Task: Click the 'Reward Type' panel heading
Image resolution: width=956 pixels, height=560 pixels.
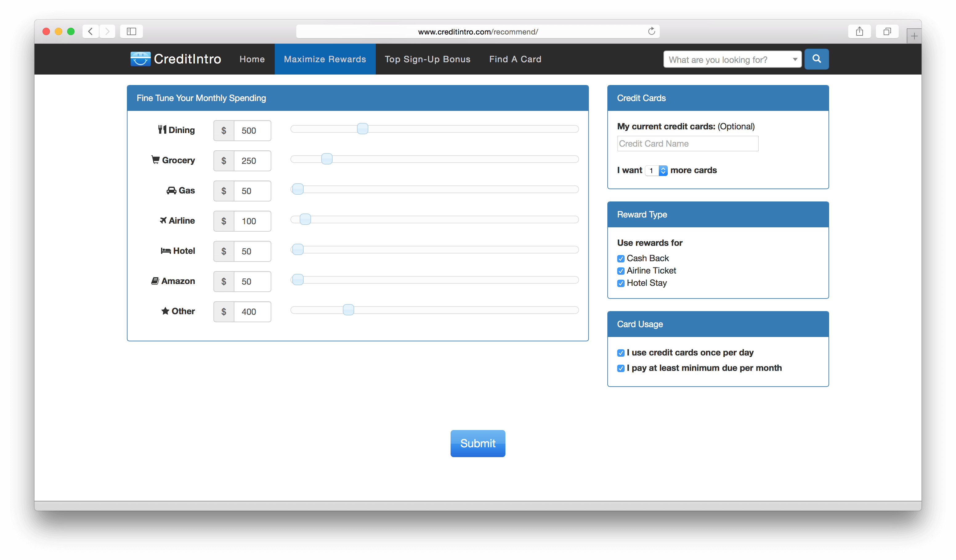Action: point(642,215)
